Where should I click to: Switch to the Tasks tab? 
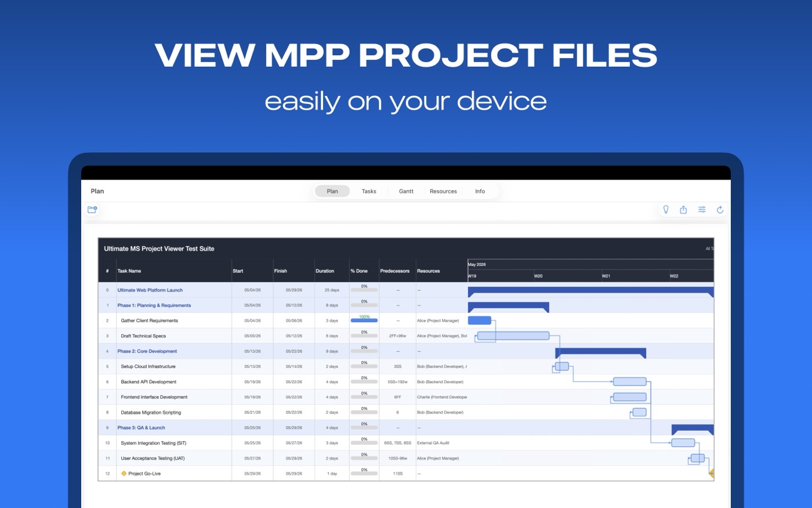(369, 191)
